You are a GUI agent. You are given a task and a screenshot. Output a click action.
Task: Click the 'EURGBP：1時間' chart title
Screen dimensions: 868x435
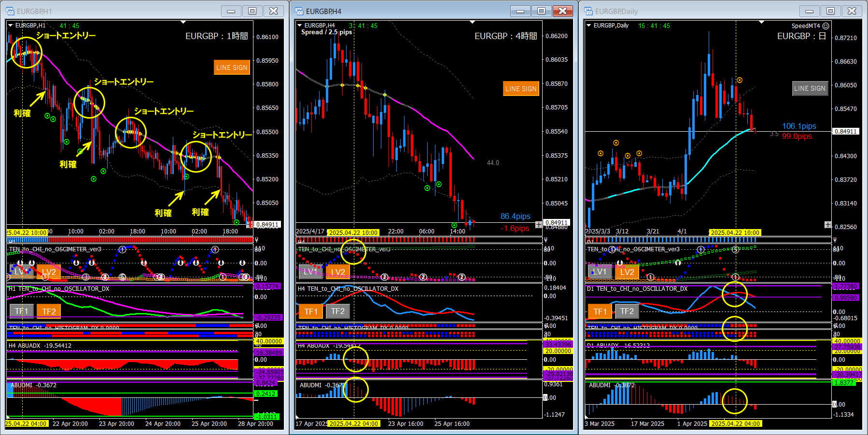[217, 36]
